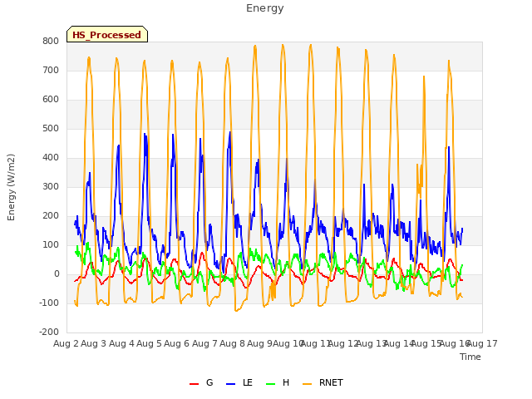Click the 200 y-axis label
This screenshot has width=532, height=399.
51,216
